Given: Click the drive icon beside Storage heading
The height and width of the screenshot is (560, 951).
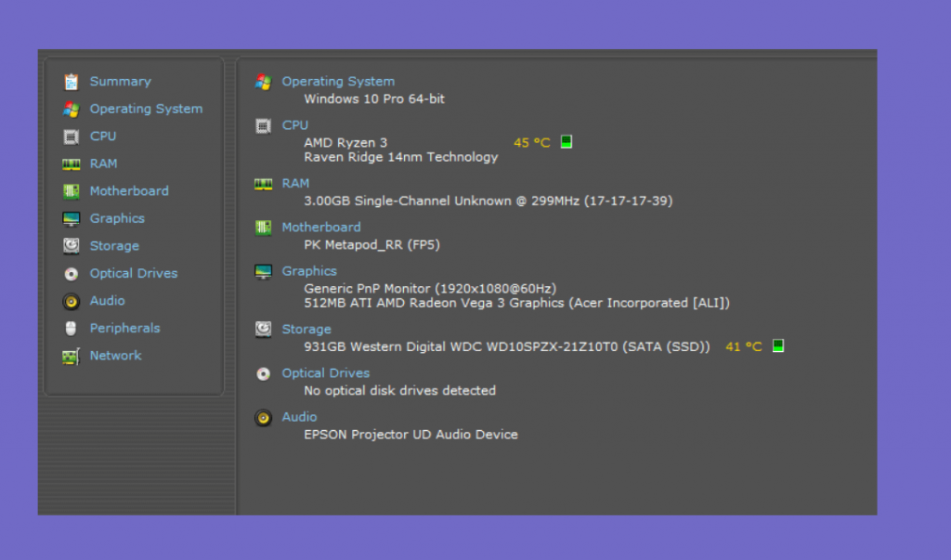Looking at the screenshot, I should [263, 330].
